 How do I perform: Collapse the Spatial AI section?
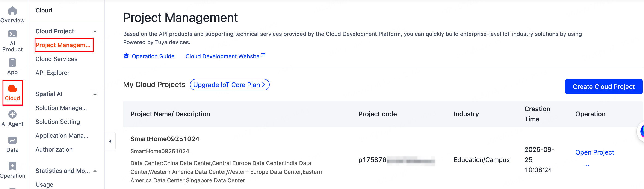click(x=95, y=94)
